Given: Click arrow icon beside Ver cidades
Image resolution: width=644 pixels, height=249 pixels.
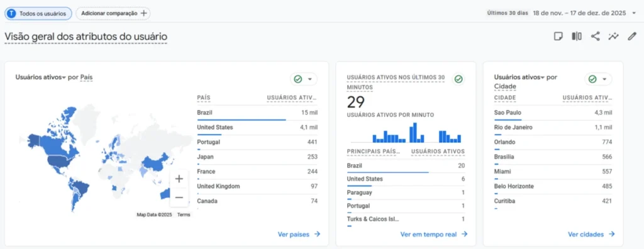Looking at the screenshot, I should tap(611, 234).
